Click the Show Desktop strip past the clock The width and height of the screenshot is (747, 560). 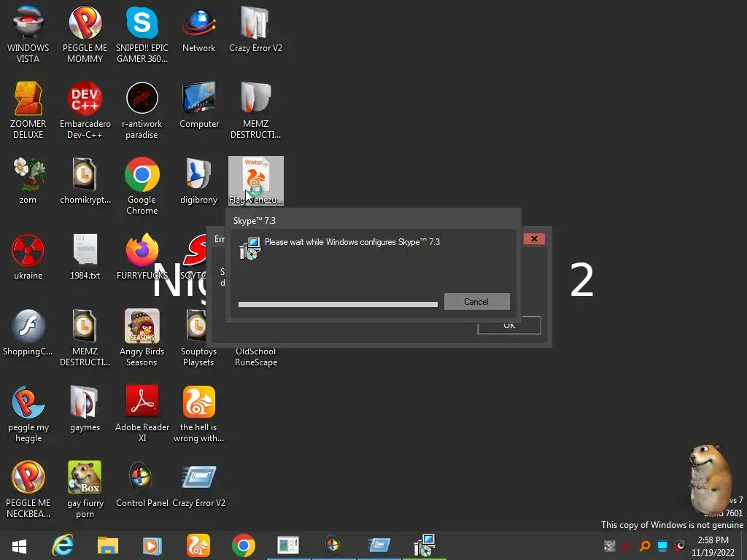(743, 545)
